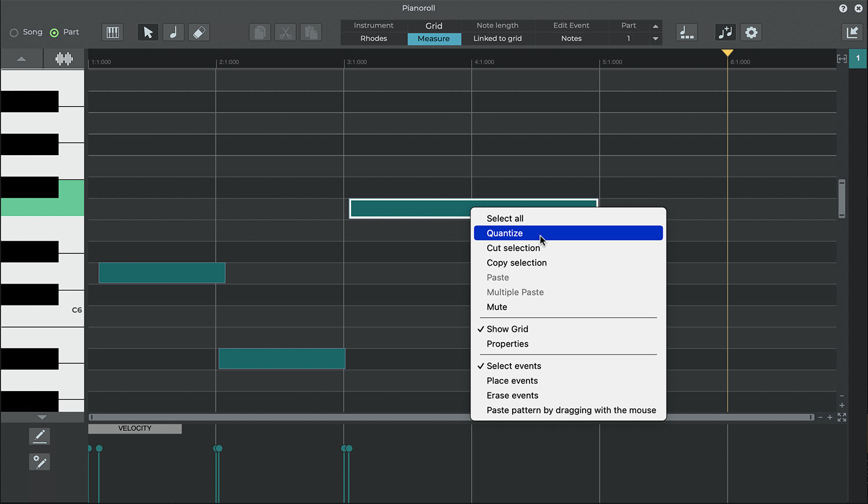Open the Instrument Rhodes dropdown
This screenshot has width=868, height=504.
click(374, 39)
